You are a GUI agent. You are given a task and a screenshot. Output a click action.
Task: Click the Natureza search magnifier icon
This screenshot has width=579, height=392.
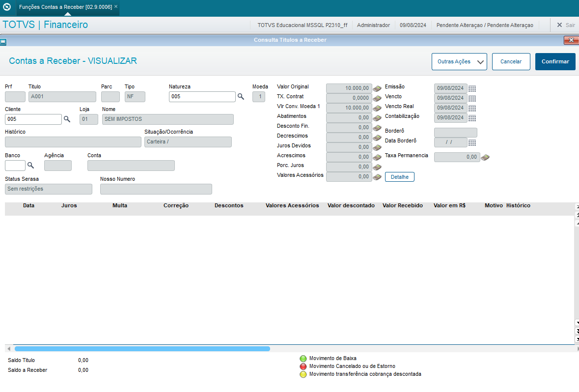coord(241,97)
